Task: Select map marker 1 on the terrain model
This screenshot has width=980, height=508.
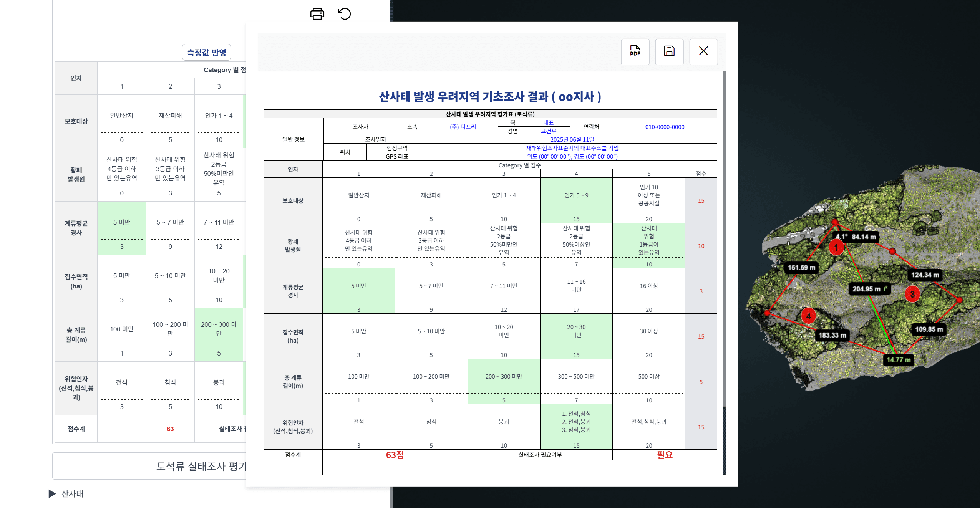Action: tap(836, 248)
